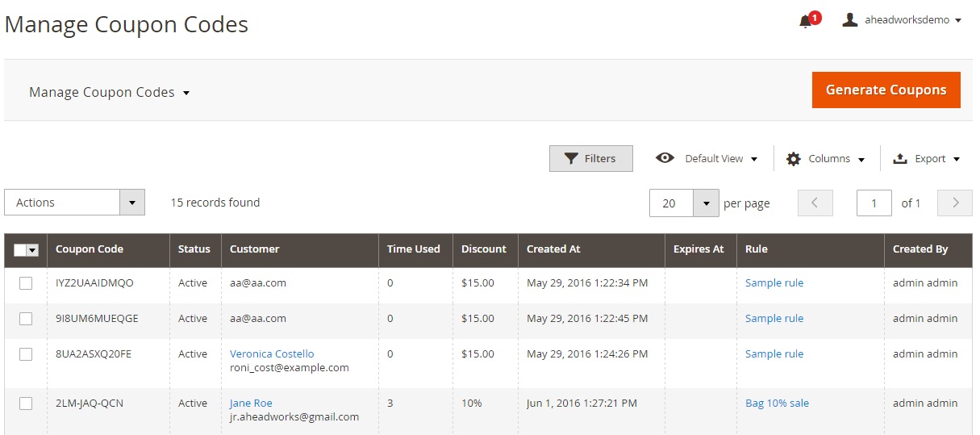
Task: Tick the checkbox for coupon 2LM-JAQ-QCN
Action: (x=26, y=404)
